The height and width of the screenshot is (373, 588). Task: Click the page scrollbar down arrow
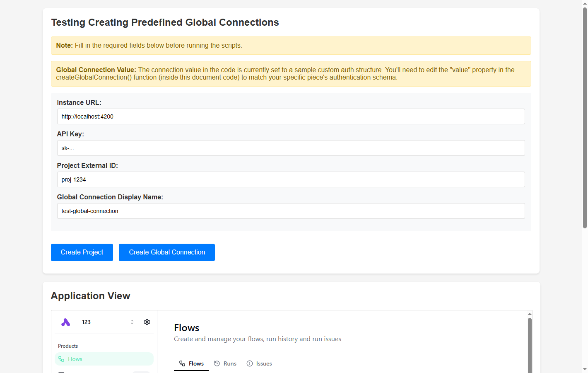pyautogui.click(x=585, y=369)
